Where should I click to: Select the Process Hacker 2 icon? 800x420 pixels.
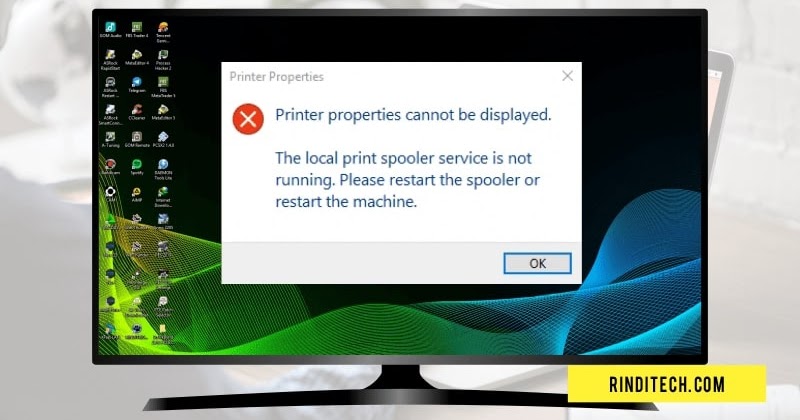[163, 60]
